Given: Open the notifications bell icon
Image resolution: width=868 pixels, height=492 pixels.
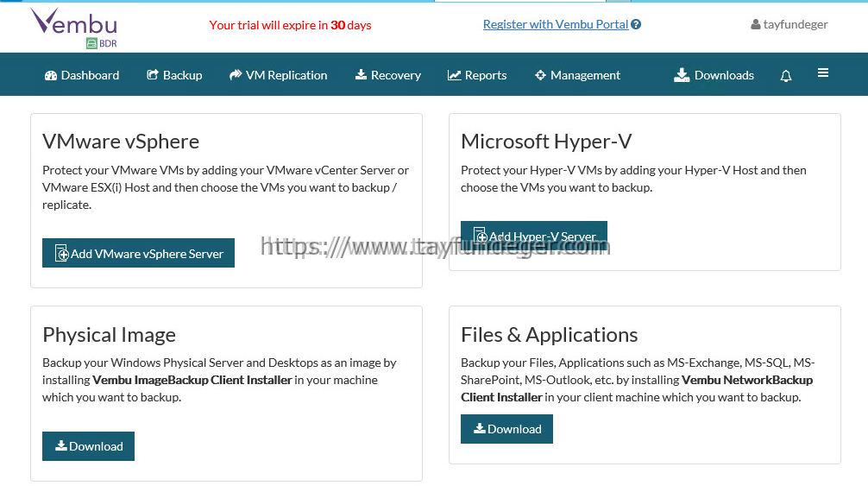Looking at the screenshot, I should point(785,76).
